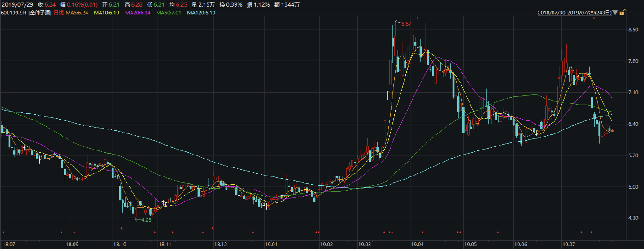Click the 4.25 low price annotation

click(147, 220)
